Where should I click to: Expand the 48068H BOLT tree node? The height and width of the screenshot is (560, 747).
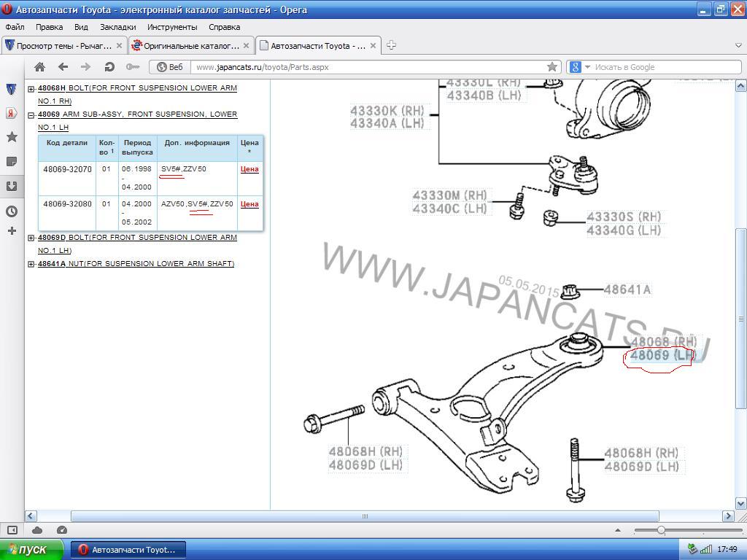(31, 89)
